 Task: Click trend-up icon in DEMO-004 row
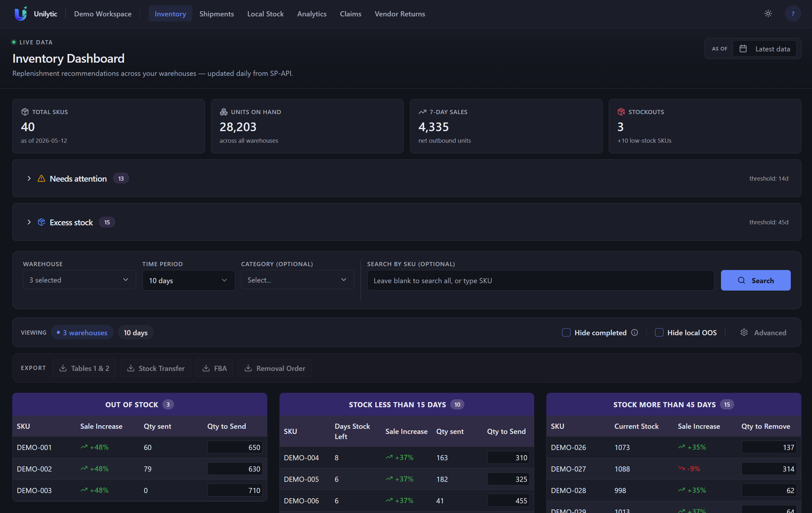pos(389,457)
